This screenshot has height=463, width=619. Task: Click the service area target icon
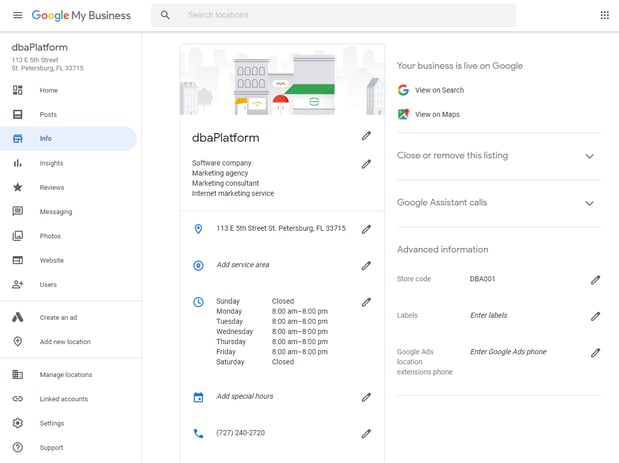tap(198, 266)
